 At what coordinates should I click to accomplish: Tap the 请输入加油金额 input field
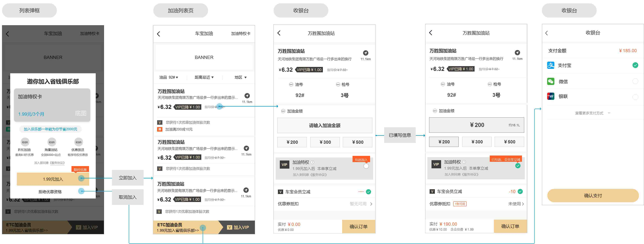click(324, 125)
